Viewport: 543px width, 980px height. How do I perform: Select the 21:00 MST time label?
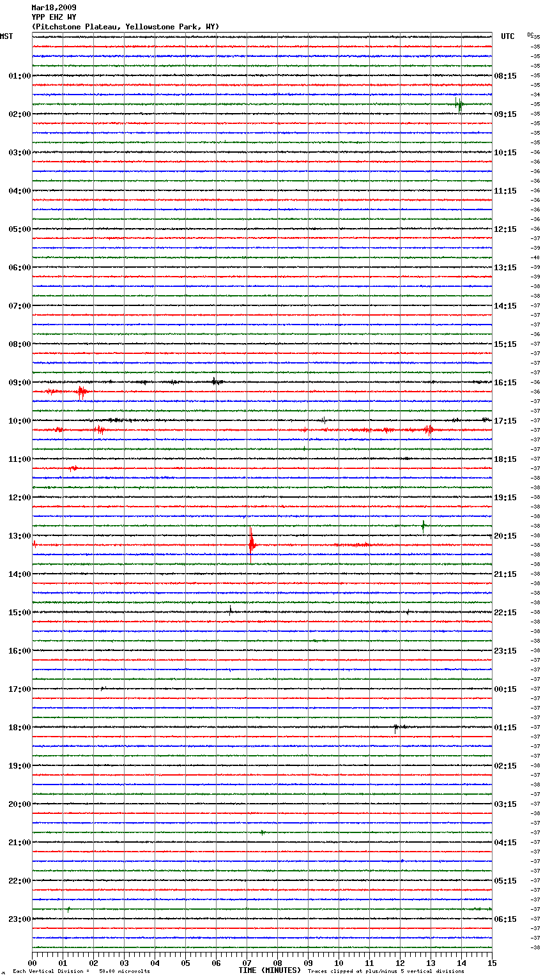click(x=19, y=843)
